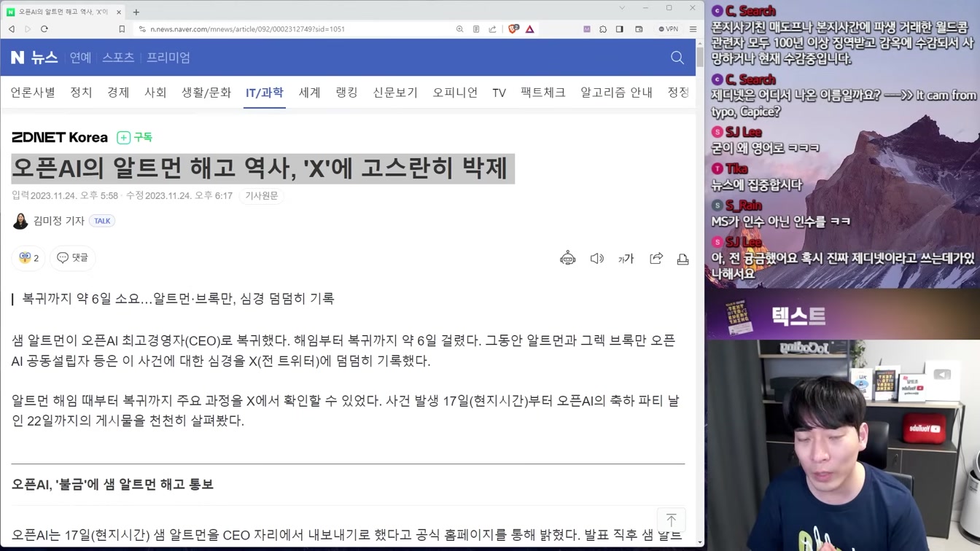The width and height of the screenshot is (980, 551).
Task: Open the TALK badge next to reporter
Action: pyautogui.click(x=102, y=221)
